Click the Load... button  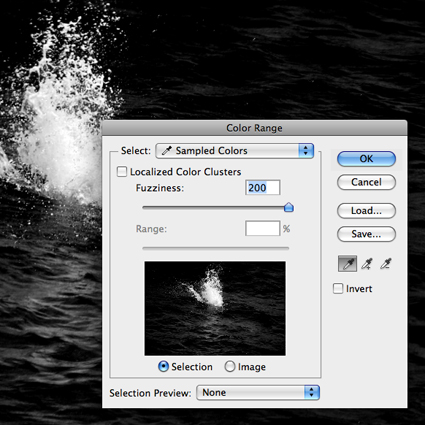[x=366, y=211]
